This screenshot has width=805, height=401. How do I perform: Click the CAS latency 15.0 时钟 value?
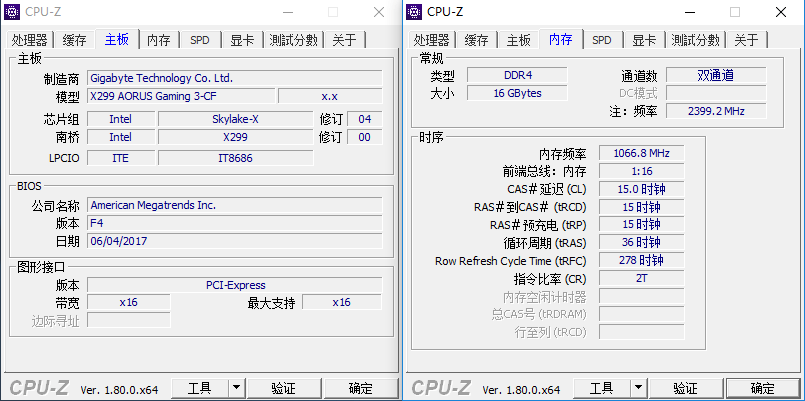coord(641,189)
